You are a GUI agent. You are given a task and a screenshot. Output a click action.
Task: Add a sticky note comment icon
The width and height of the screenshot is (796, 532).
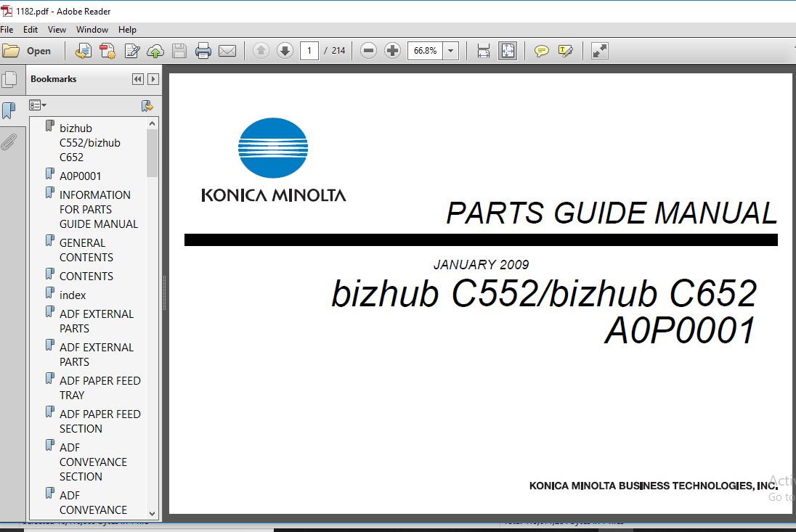point(542,51)
